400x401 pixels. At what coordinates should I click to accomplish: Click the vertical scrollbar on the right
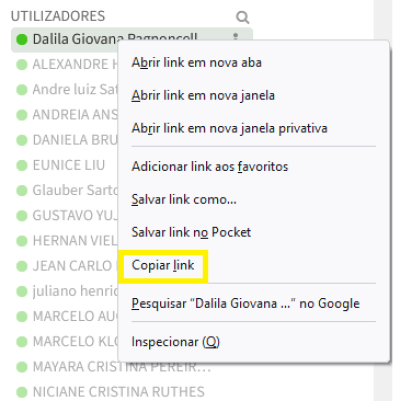(x=386, y=200)
